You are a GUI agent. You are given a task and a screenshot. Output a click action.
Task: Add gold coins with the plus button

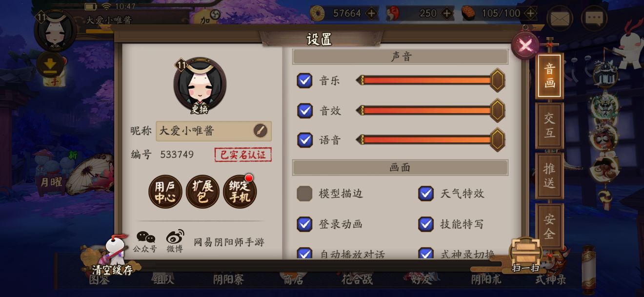(x=372, y=13)
